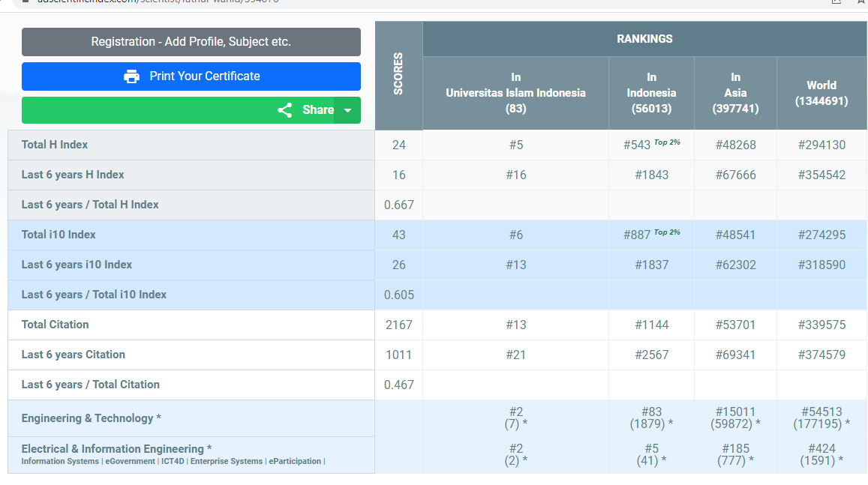Screen dimensions: 868x485
Task: Click the In Indonesia (56013) column header
Action: pos(651,93)
